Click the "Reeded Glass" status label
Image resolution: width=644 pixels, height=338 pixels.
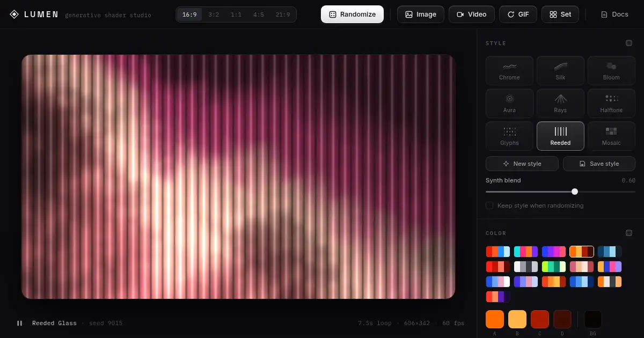click(x=54, y=323)
